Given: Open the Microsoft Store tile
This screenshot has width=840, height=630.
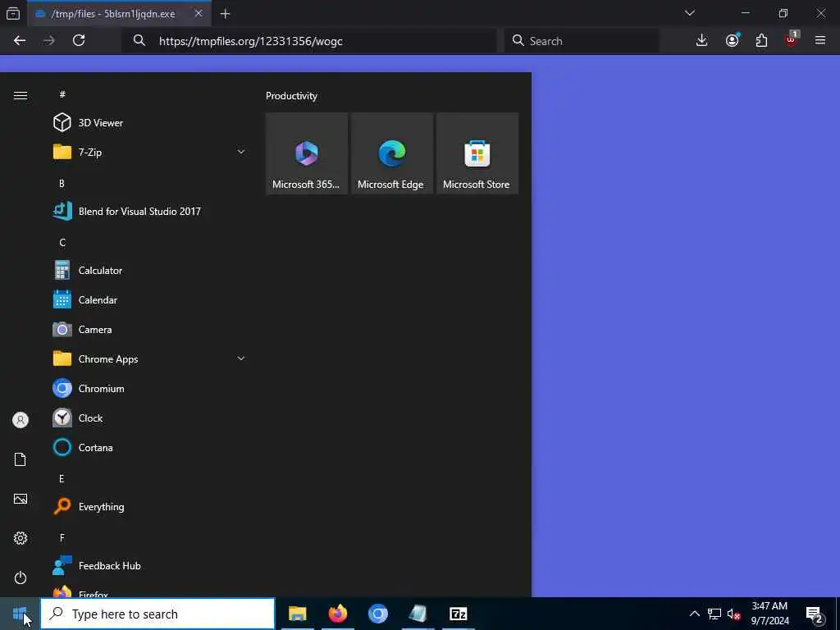Looking at the screenshot, I should pyautogui.click(x=477, y=153).
